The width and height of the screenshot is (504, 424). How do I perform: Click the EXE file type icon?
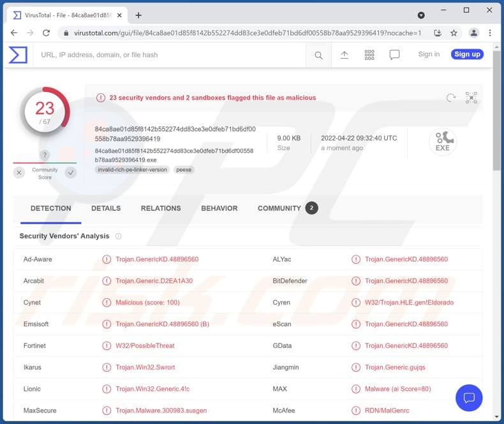point(443,142)
